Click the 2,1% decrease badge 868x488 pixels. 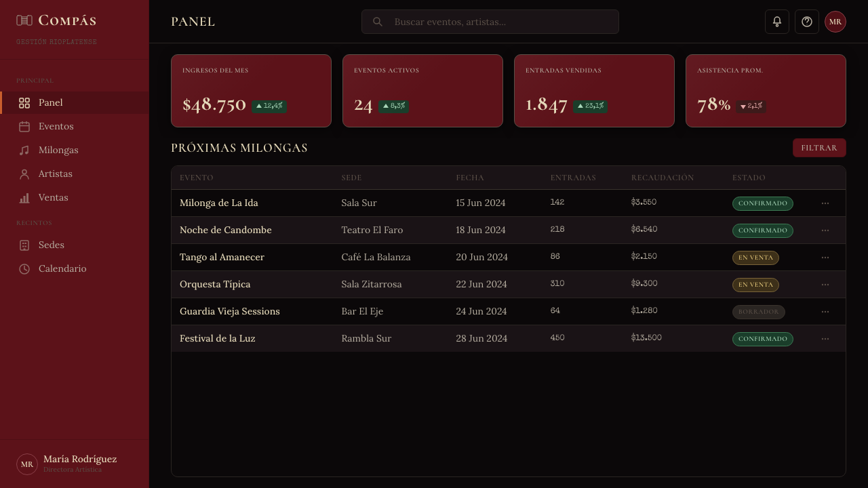tap(751, 106)
